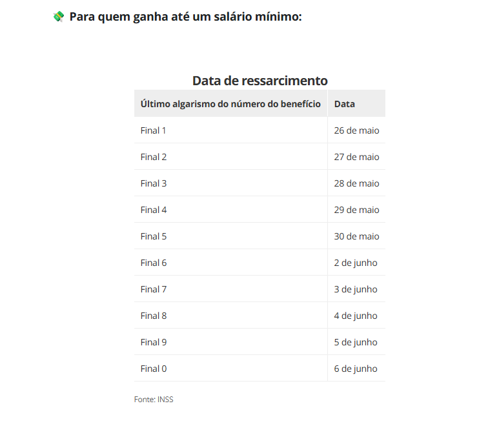This screenshot has width=499, height=448.
Task: Select the Final 6 row cell
Action: [230, 263]
